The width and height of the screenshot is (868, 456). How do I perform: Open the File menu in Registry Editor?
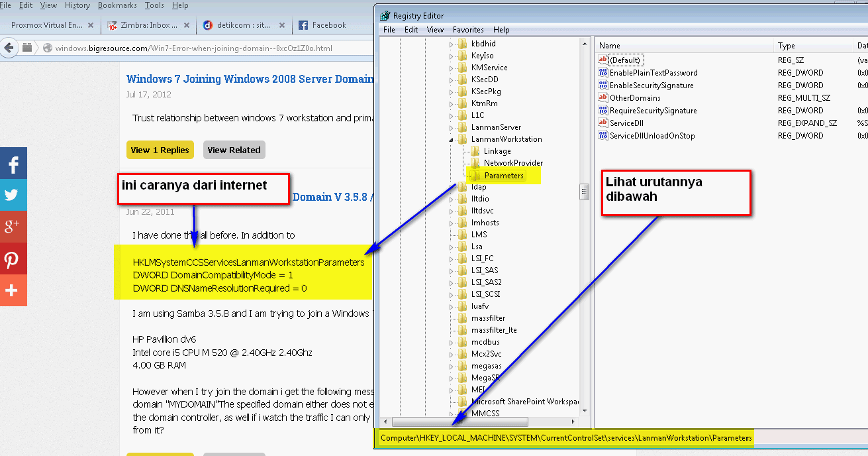389,30
